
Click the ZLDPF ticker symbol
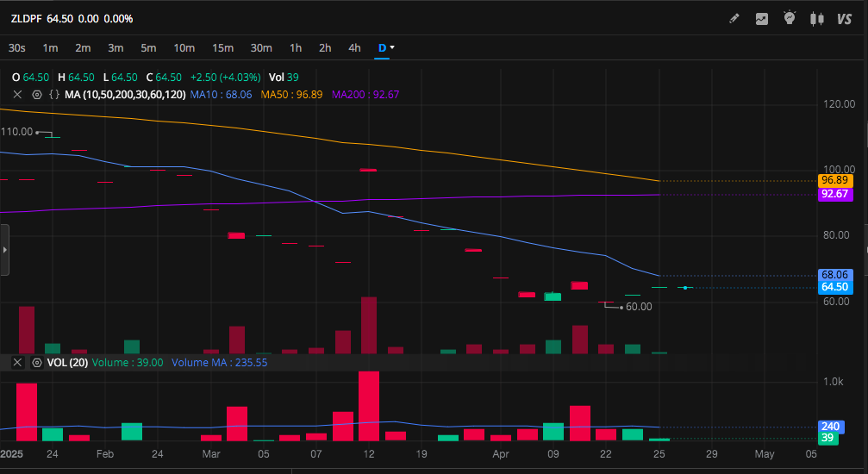point(26,18)
